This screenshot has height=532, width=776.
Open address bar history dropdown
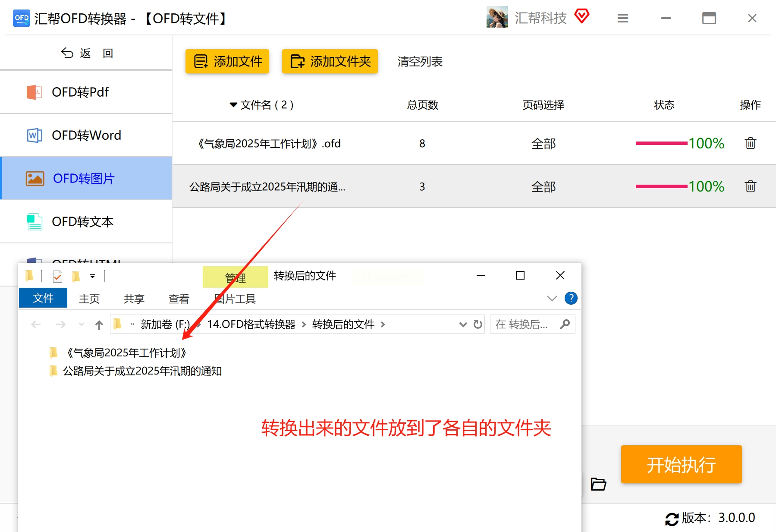coord(463,324)
